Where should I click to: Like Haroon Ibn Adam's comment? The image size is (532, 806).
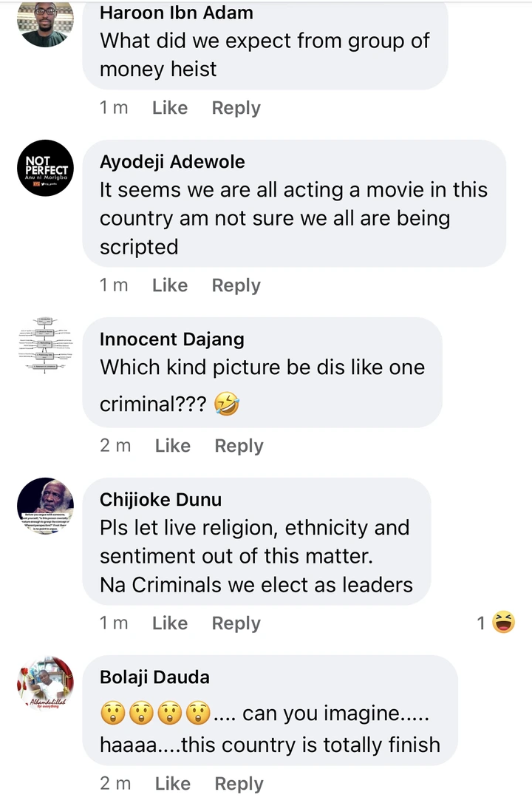tap(170, 108)
